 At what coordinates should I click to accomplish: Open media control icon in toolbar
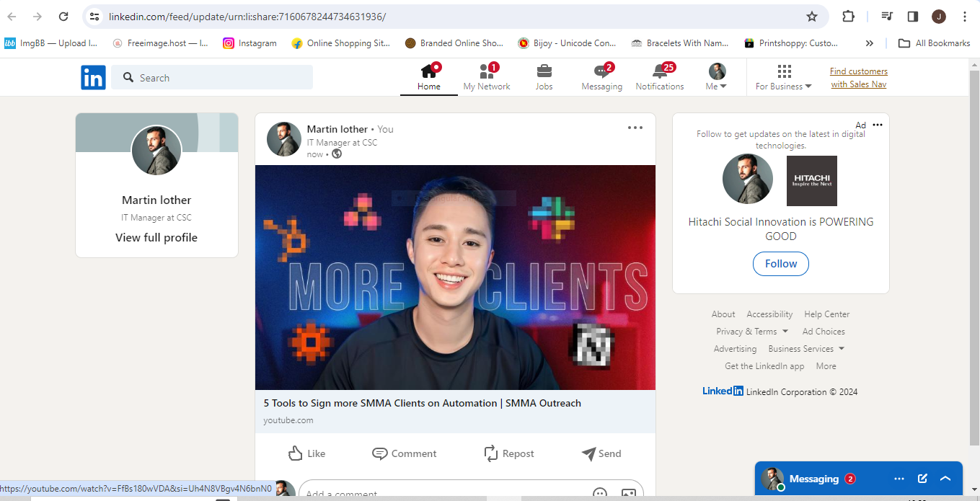pyautogui.click(x=888, y=16)
